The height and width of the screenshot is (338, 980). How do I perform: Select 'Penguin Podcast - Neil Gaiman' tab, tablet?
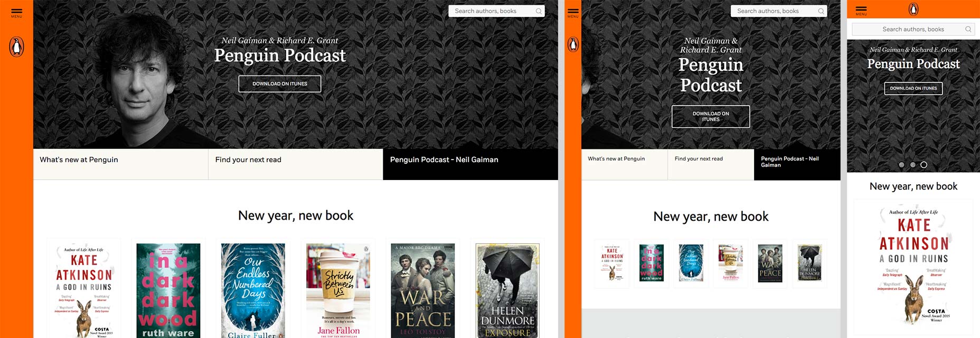tap(797, 164)
